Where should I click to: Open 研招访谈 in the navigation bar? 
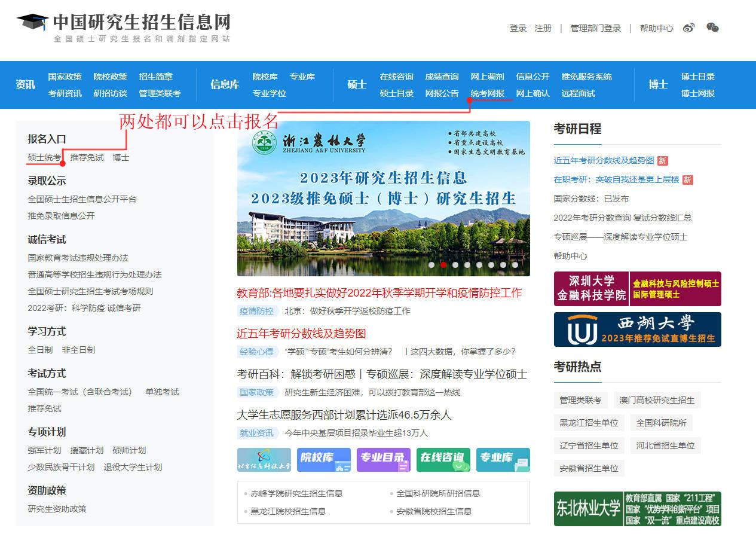pyautogui.click(x=111, y=93)
